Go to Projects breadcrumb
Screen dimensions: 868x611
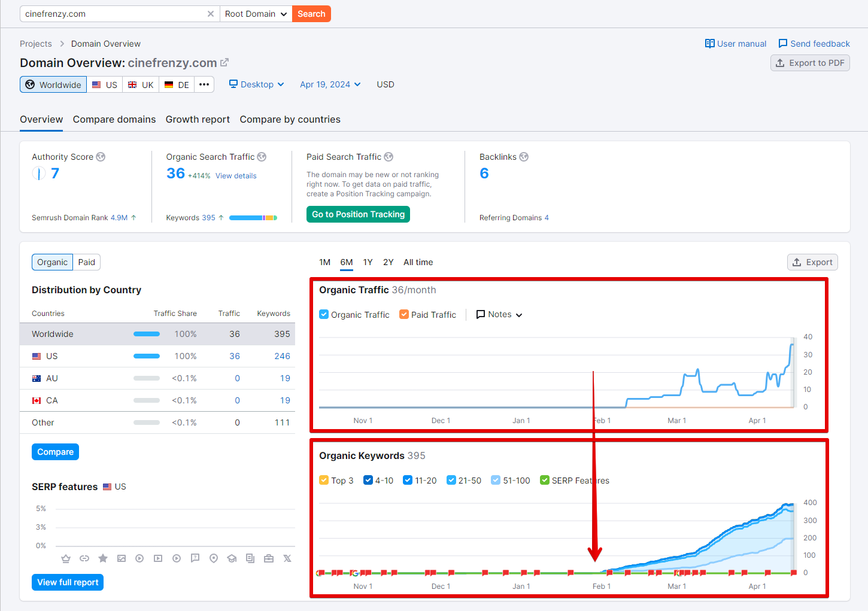point(36,44)
